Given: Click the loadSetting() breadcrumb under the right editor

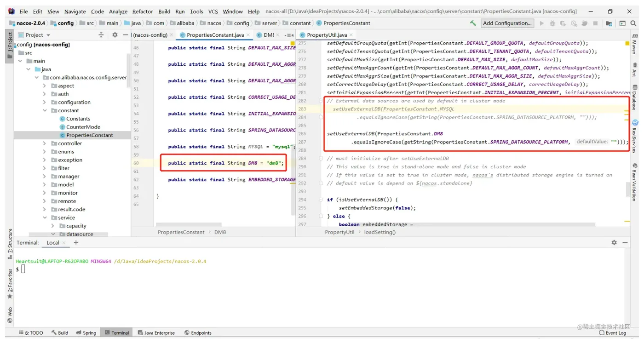Looking at the screenshot, I should pyautogui.click(x=379, y=232).
